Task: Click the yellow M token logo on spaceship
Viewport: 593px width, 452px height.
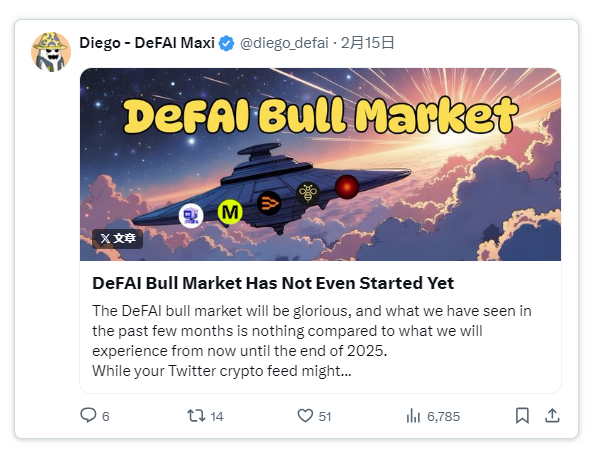Action: point(230,212)
